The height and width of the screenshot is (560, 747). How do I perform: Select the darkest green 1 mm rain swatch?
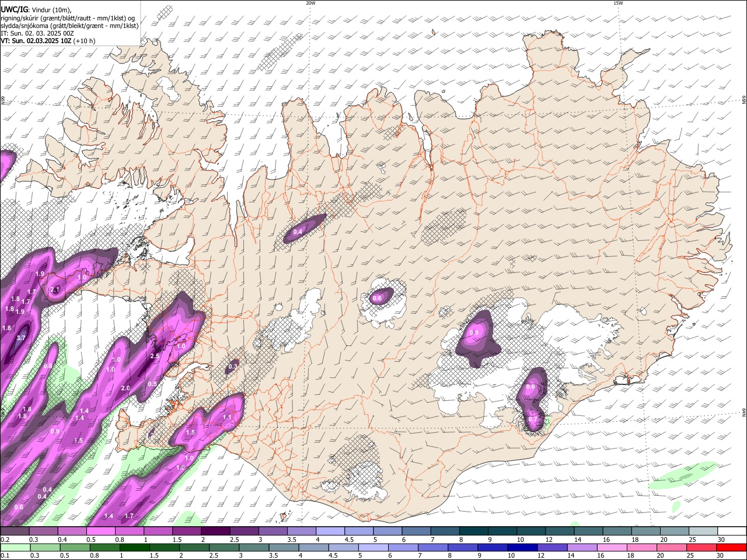click(x=134, y=547)
